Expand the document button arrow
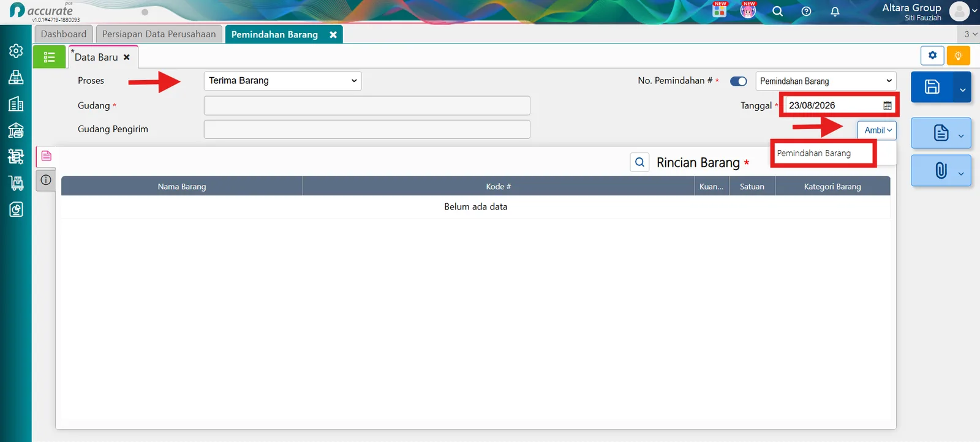This screenshot has width=980, height=442. coord(961,136)
